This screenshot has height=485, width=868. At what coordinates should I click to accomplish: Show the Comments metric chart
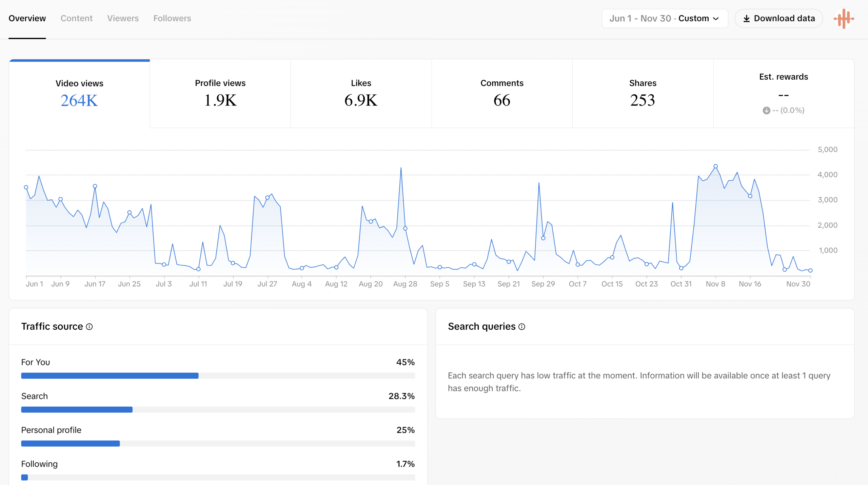(502, 94)
